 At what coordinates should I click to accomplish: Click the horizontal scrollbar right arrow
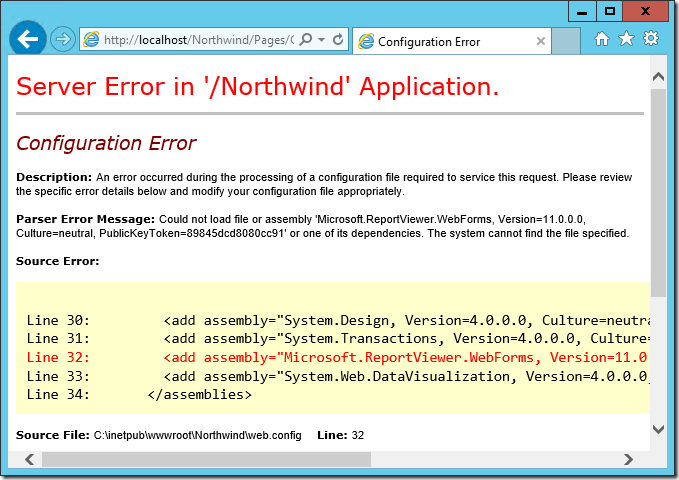[x=628, y=459]
